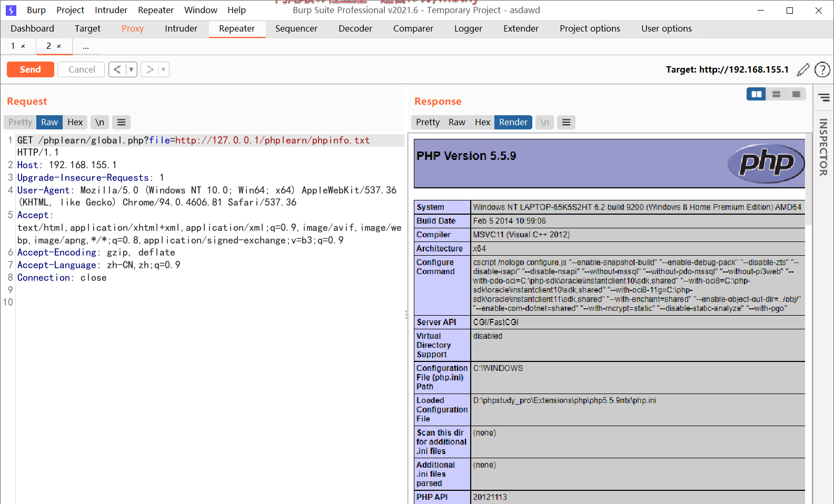The height and width of the screenshot is (504, 834).
Task: Open the Window menu
Action: point(201,10)
